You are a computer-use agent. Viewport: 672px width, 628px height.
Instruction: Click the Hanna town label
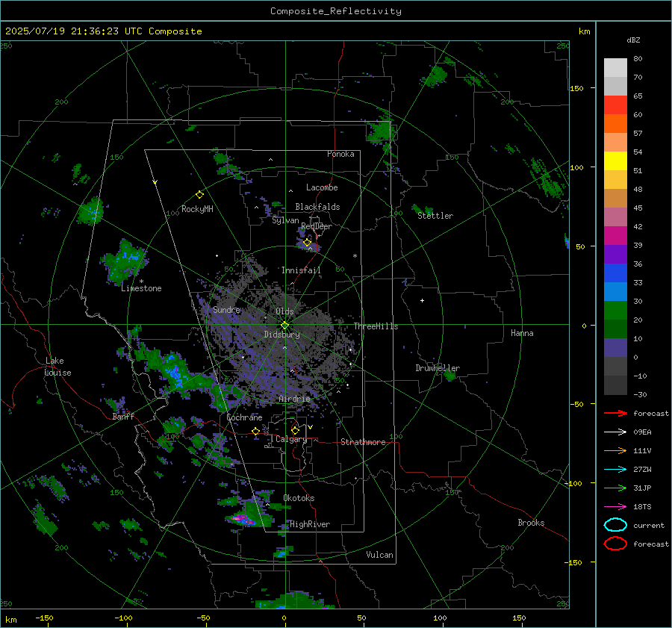522,333
